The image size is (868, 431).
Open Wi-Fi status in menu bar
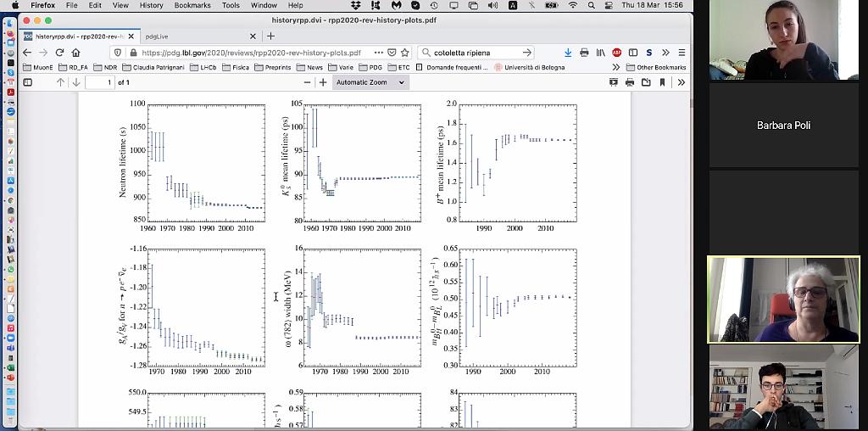[573, 5]
